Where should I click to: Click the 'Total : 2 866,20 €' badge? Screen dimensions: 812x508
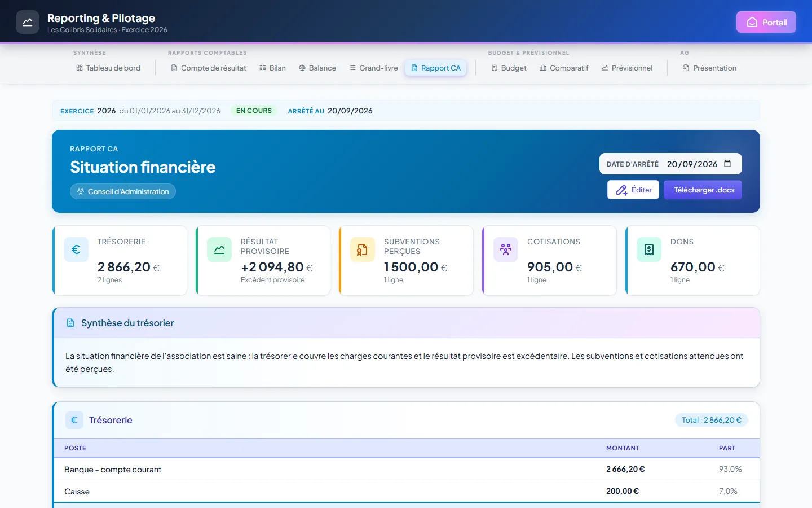pos(712,420)
